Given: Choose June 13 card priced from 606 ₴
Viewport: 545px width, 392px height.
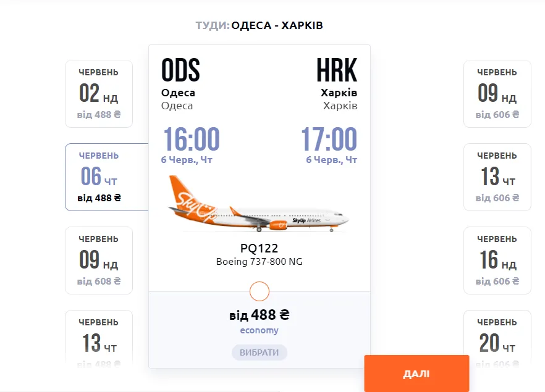Looking at the screenshot, I should (x=497, y=177).
